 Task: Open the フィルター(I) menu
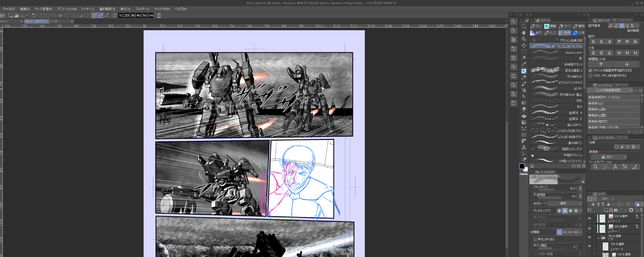pyautogui.click(x=142, y=9)
